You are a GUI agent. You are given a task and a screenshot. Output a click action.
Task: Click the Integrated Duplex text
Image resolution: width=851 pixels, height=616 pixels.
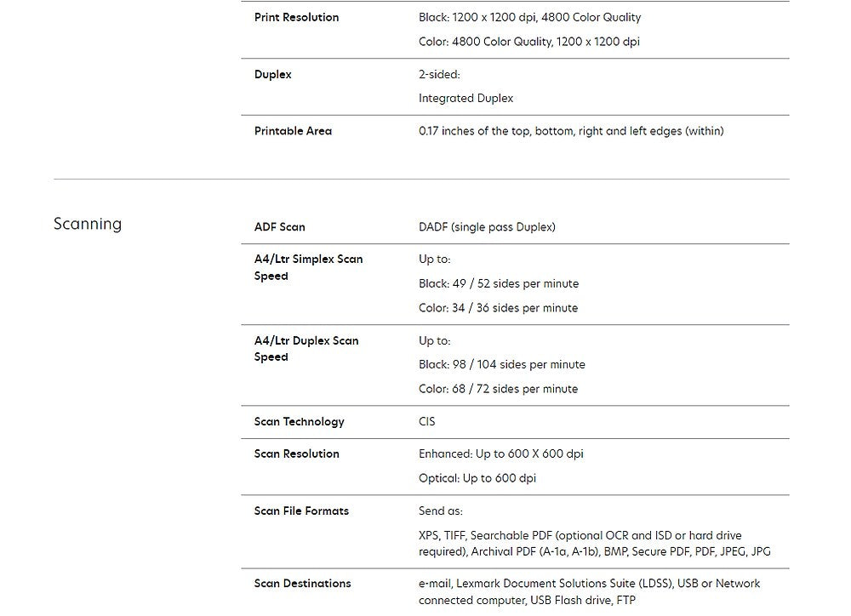465,99
